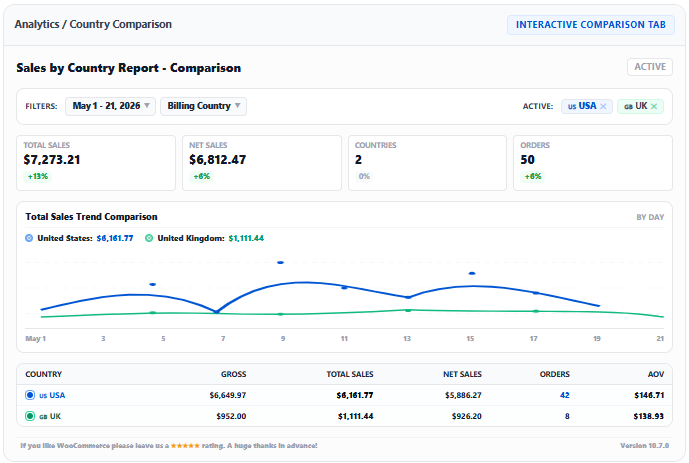Click the green +13% total sales badge
Viewport: 689px width, 463px height.
click(38, 176)
